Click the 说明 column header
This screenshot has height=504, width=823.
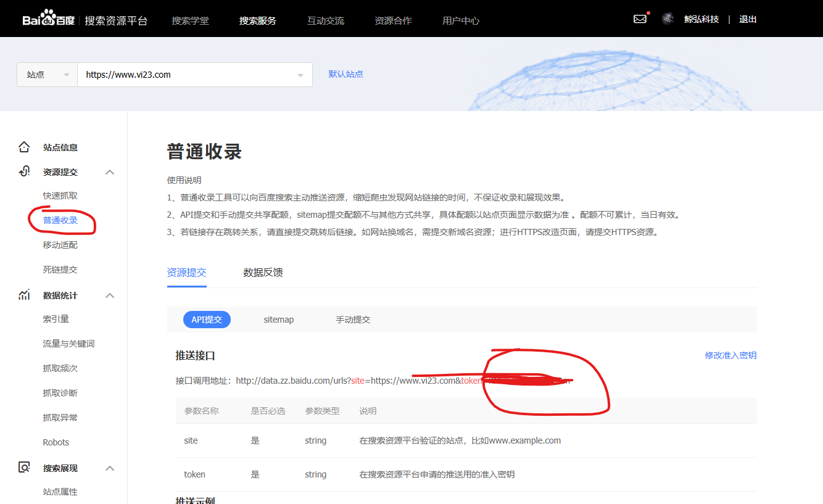tap(368, 411)
